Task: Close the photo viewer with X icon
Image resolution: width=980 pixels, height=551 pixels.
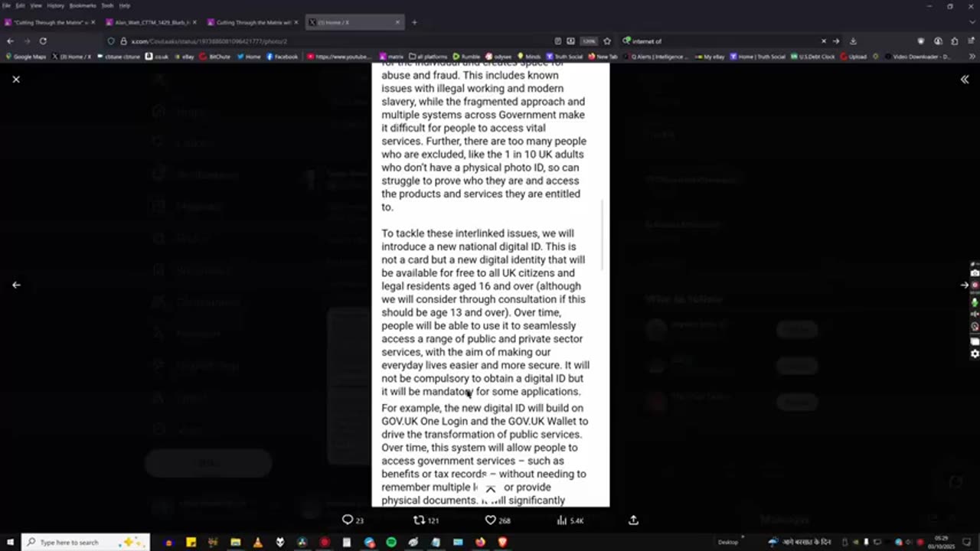Action: point(16,80)
